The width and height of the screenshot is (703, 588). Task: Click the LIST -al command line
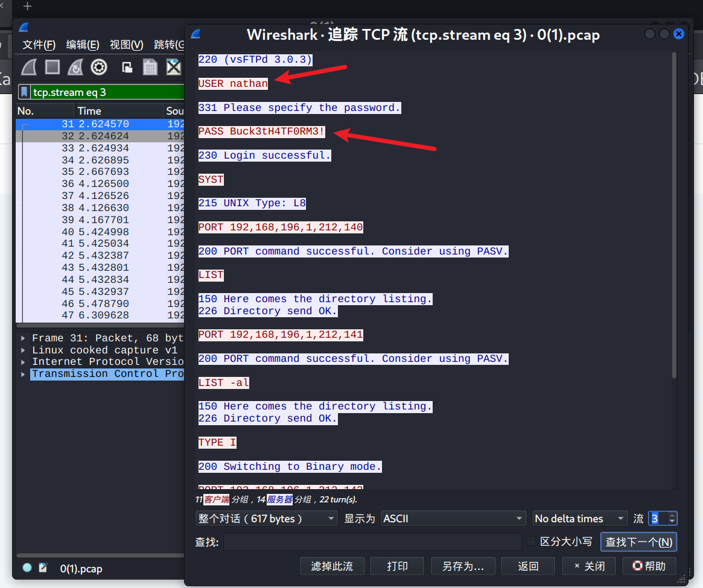(x=224, y=383)
